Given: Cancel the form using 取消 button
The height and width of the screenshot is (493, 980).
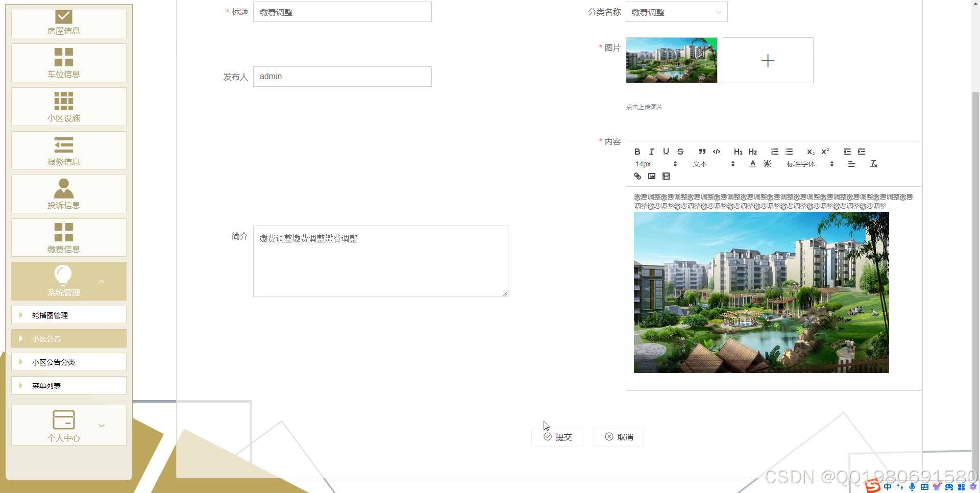Looking at the screenshot, I should [x=618, y=437].
